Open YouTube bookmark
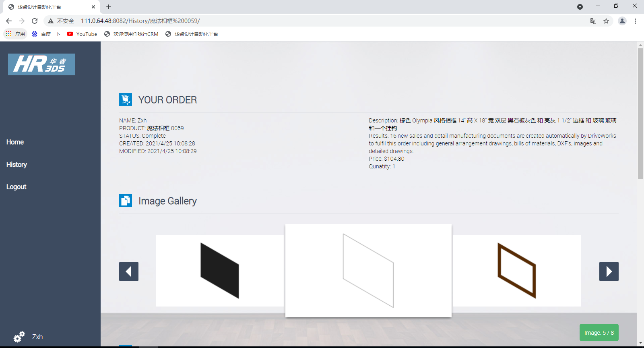Image resolution: width=644 pixels, height=348 pixels. point(82,34)
